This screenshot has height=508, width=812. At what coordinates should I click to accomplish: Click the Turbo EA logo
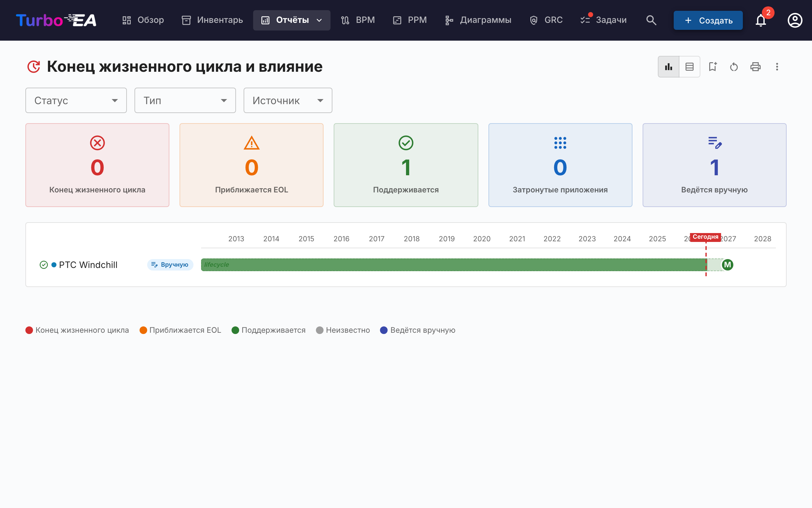(x=56, y=20)
